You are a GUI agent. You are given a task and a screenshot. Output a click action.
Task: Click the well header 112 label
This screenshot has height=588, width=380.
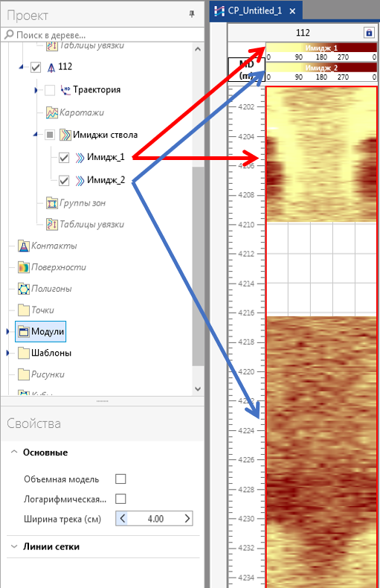click(303, 33)
